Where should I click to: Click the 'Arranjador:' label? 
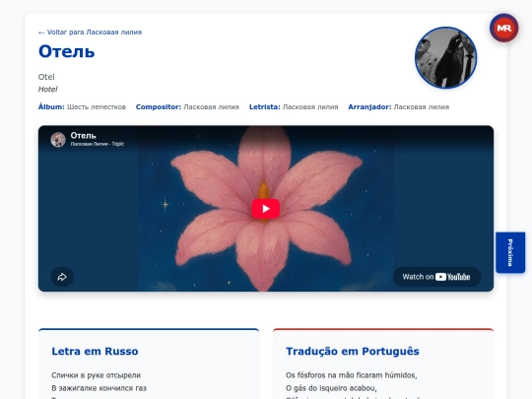(369, 106)
